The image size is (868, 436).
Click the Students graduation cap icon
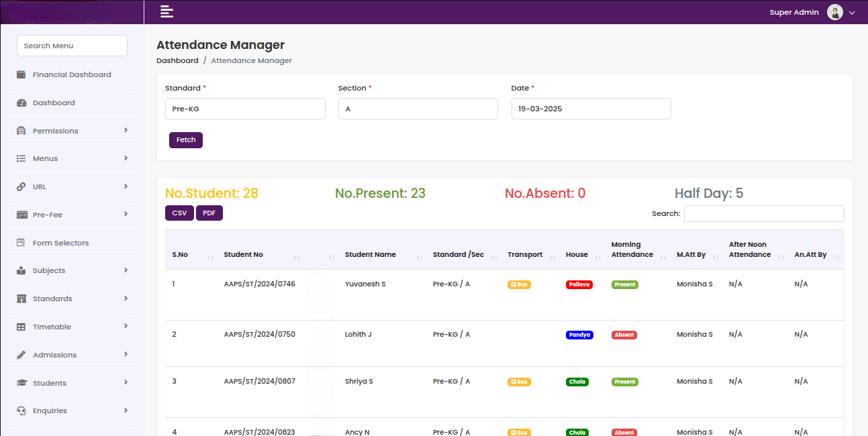pos(21,383)
